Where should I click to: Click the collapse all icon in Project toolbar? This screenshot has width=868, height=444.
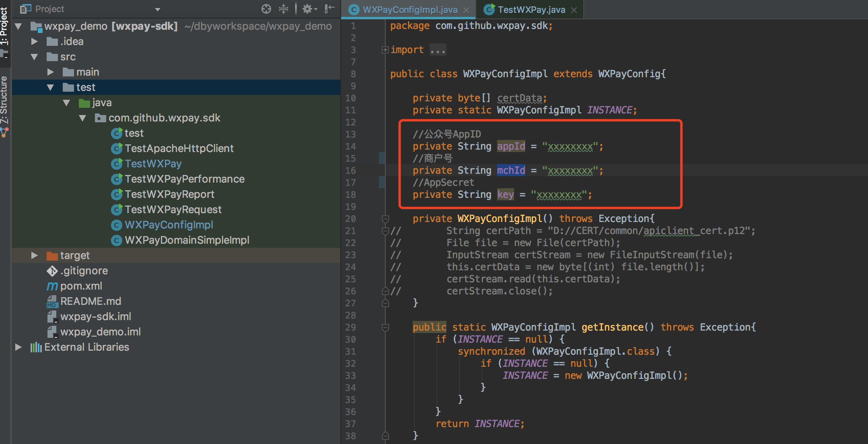point(284,9)
